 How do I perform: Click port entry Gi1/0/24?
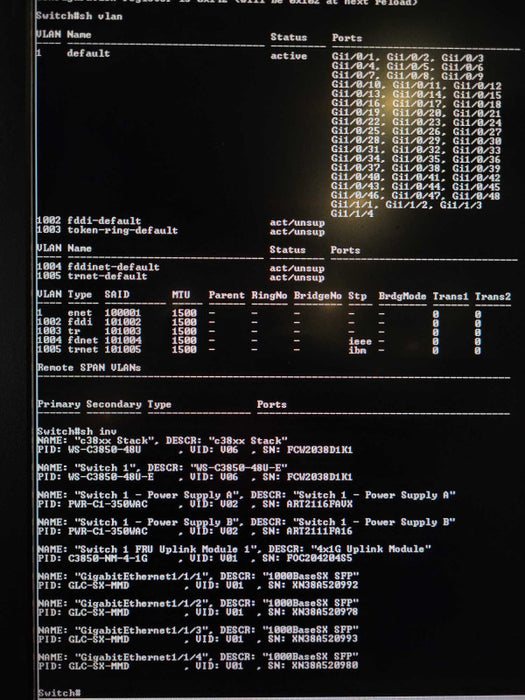tap(477, 122)
